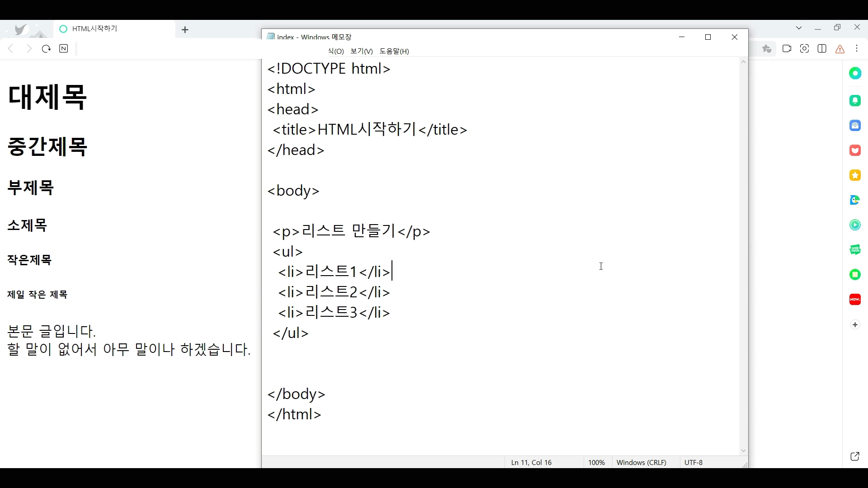868x488 pixels.
Task: Open the green notification bell sidebar app
Action: coord(855,101)
